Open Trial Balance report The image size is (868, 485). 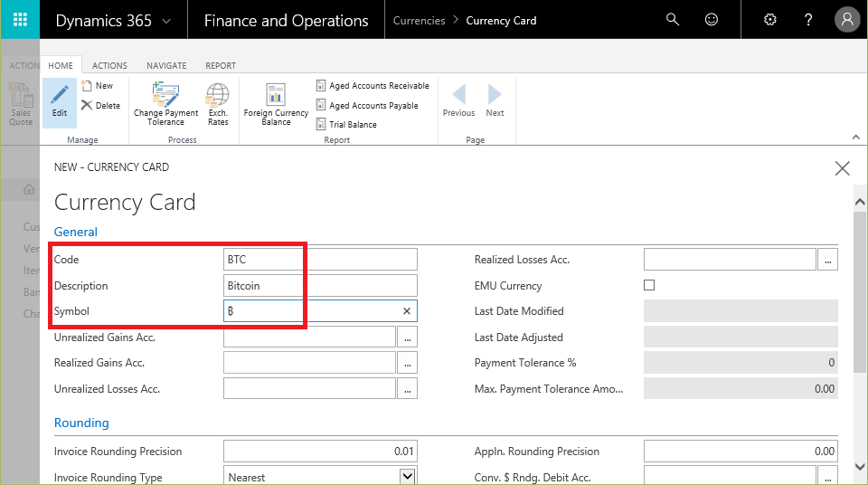tap(346, 124)
